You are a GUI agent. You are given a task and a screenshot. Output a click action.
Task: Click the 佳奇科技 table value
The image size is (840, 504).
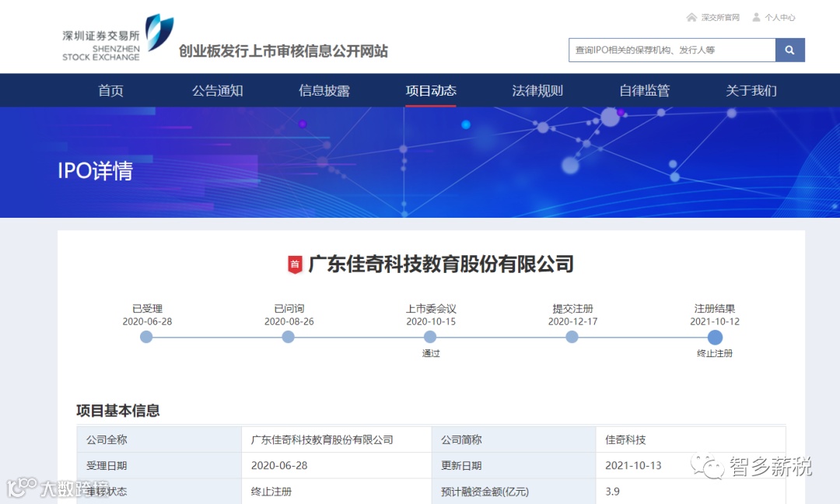[625, 439]
